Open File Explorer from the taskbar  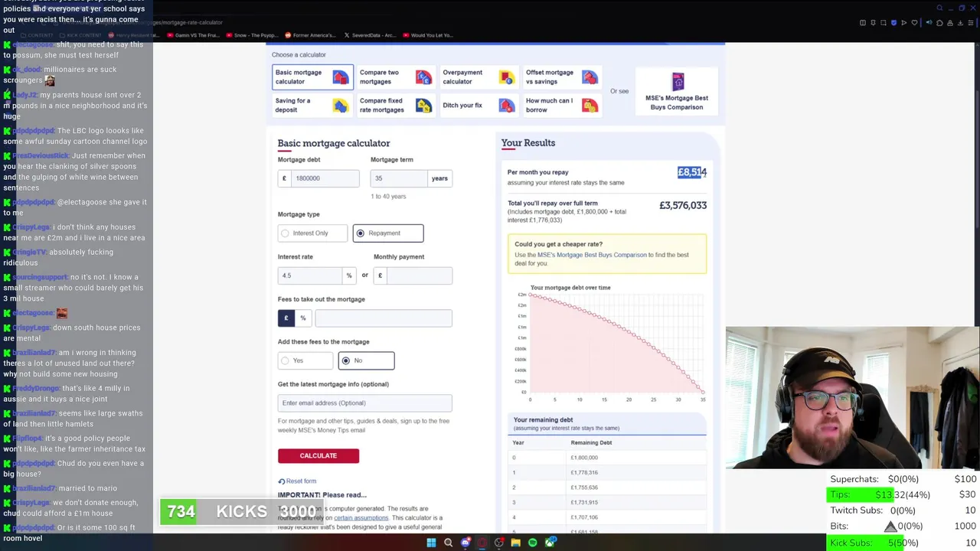[x=515, y=543]
